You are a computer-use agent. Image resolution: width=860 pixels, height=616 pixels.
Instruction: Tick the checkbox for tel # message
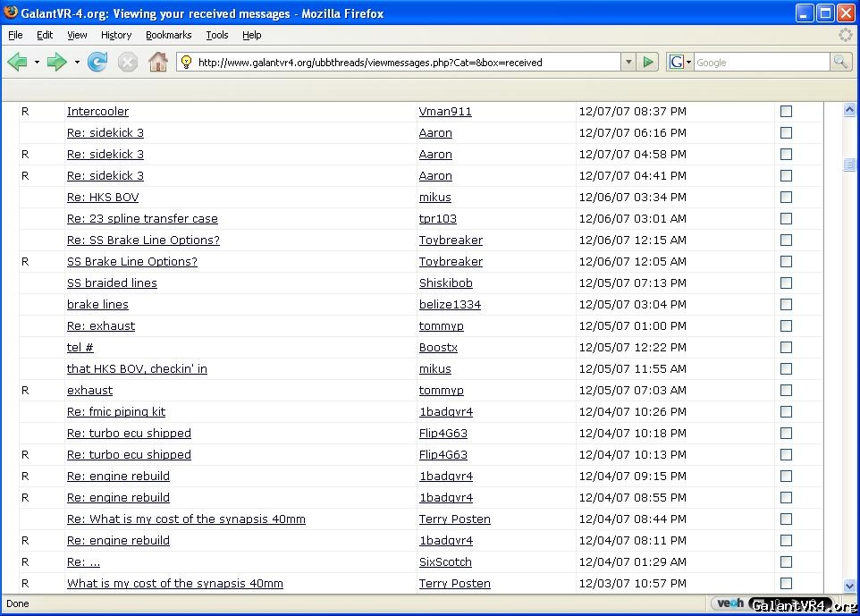[x=786, y=347]
